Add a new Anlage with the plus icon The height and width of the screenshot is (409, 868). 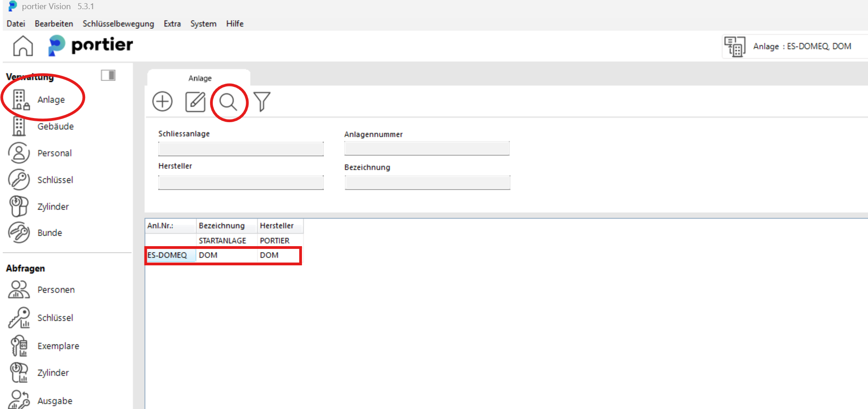point(162,102)
